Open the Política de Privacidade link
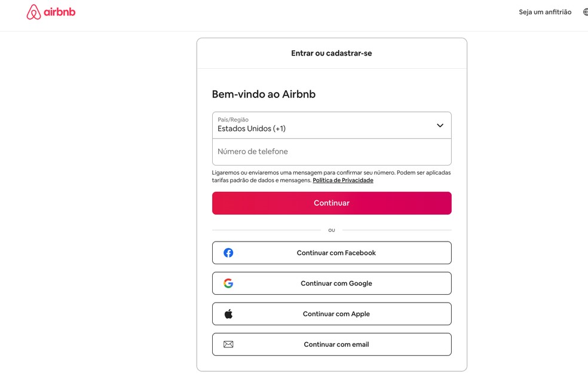The width and height of the screenshot is (588, 382). [342, 180]
